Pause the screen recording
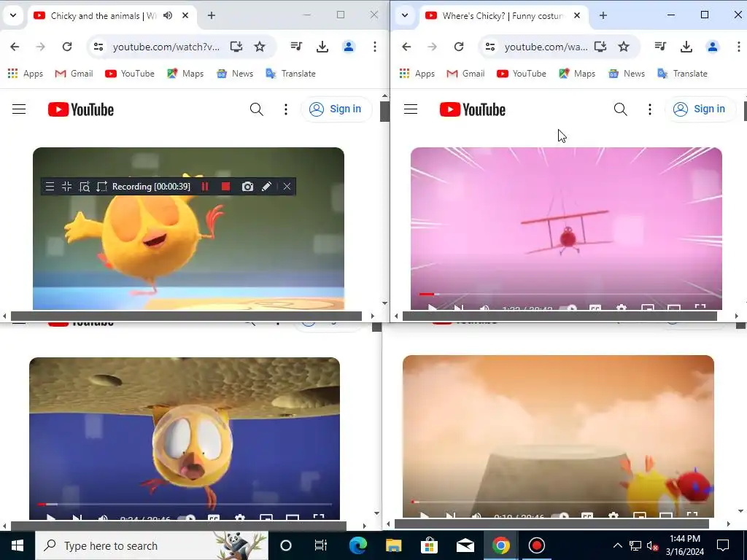Viewport: 747px width, 560px height. coord(205,187)
